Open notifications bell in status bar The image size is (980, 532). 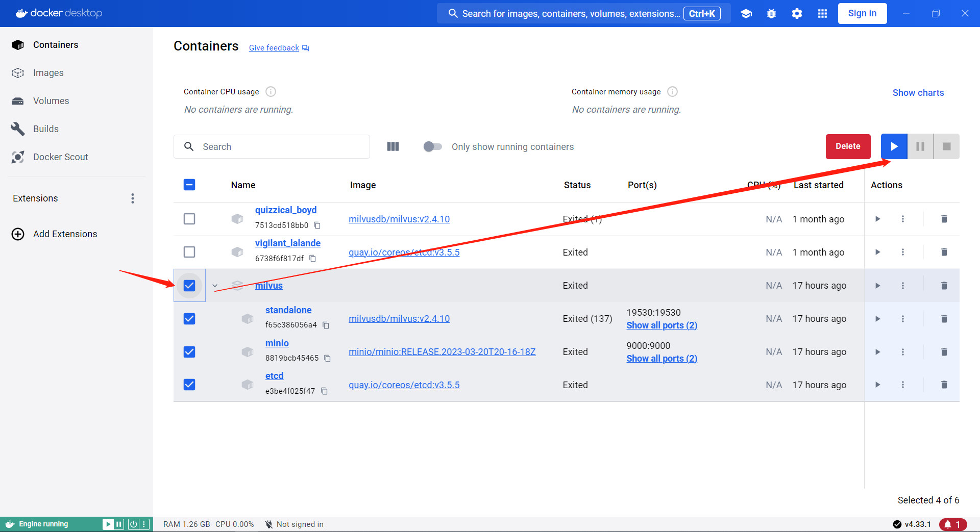pos(952,524)
